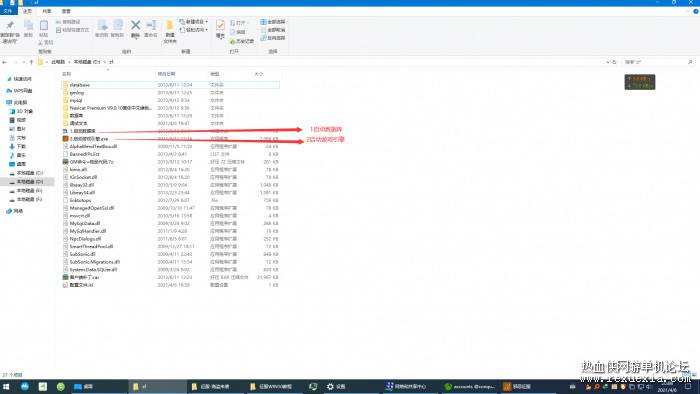Select the mysql folder
Image resolution: width=700 pixels, height=394 pixels.
click(76, 100)
